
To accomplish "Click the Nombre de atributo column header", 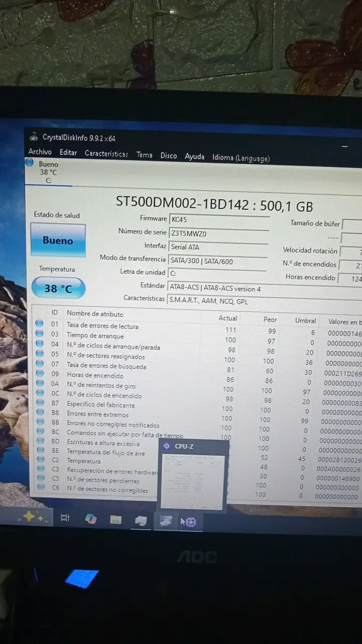I will point(95,313).
